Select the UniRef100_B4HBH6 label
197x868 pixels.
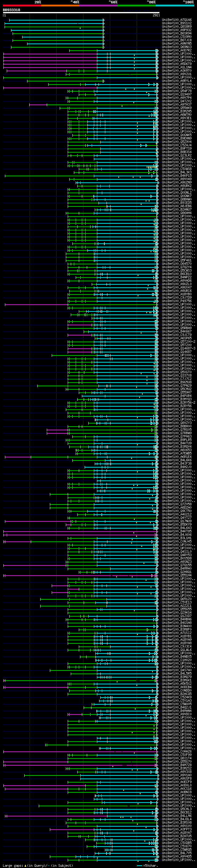pos(177,619)
